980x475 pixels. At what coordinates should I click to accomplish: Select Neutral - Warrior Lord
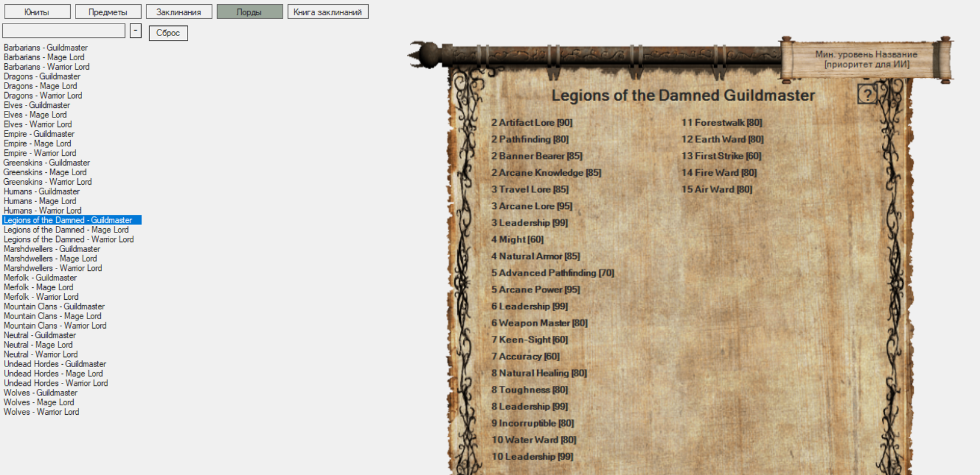click(x=41, y=355)
